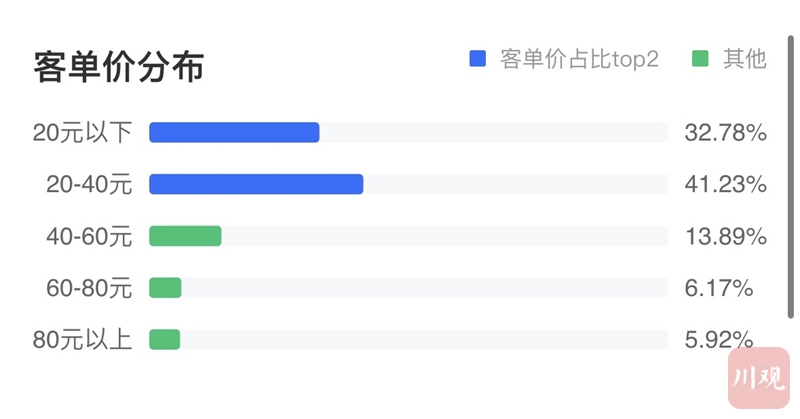Click the 13.89% percentage value
Image resolution: width=800 pixels, height=419 pixels.
[x=725, y=236]
